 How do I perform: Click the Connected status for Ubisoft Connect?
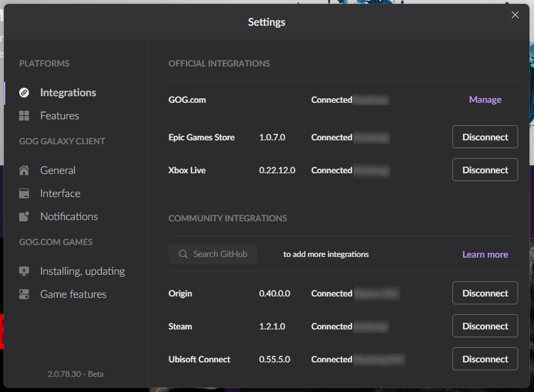[x=331, y=359]
